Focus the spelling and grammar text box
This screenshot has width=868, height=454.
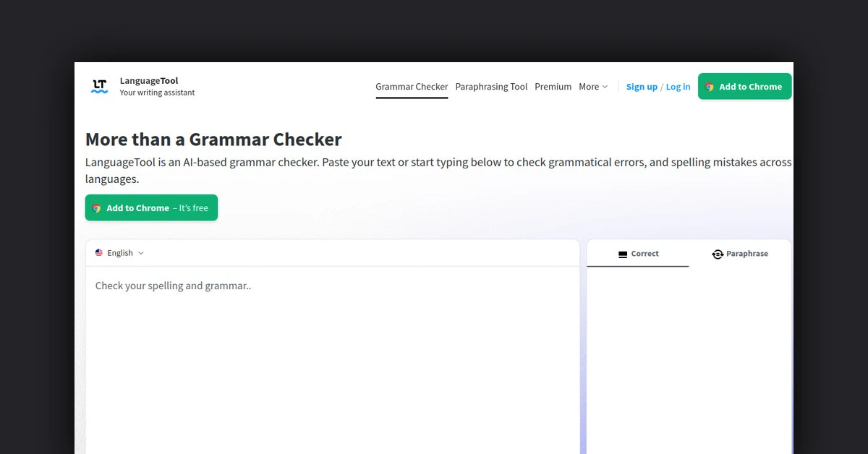coord(333,347)
